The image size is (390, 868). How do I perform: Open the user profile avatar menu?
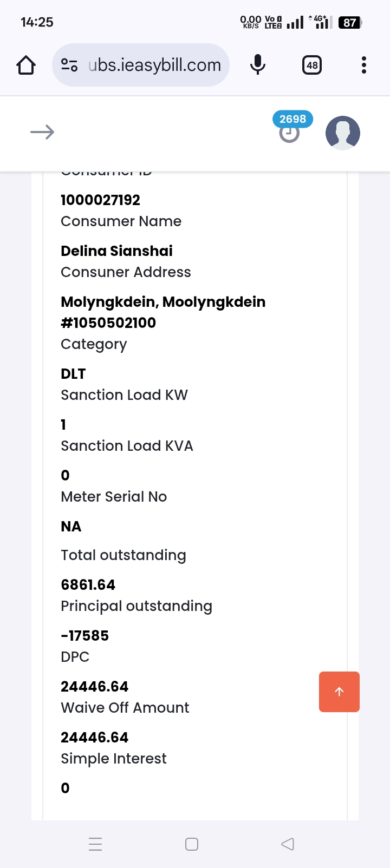tap(343, 133)
